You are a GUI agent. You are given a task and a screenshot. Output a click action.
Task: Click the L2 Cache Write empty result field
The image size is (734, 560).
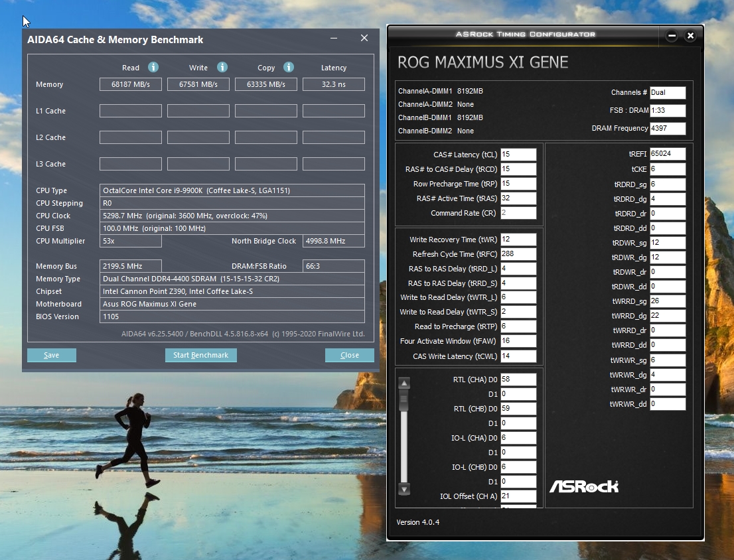pyautogui.click(x=198, y=137)
